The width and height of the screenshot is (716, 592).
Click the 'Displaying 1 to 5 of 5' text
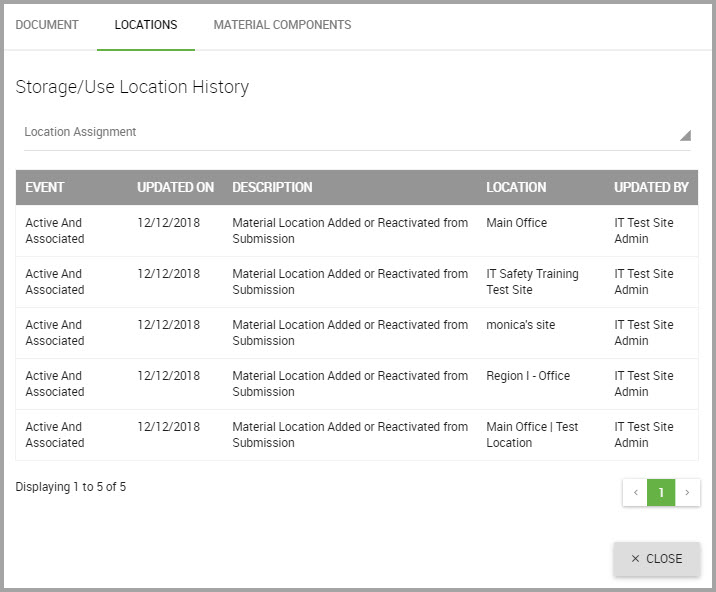pyautogui.click(x=71, y=487)
